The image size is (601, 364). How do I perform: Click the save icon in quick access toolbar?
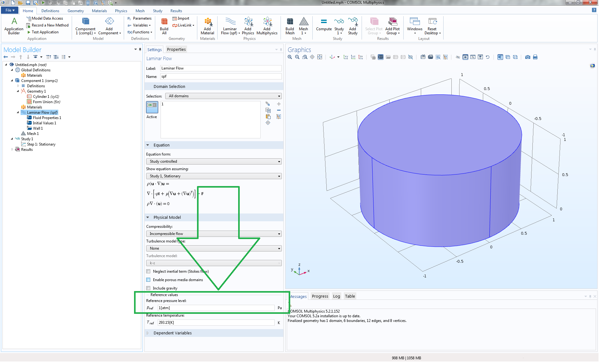click(x=28, y=3)
